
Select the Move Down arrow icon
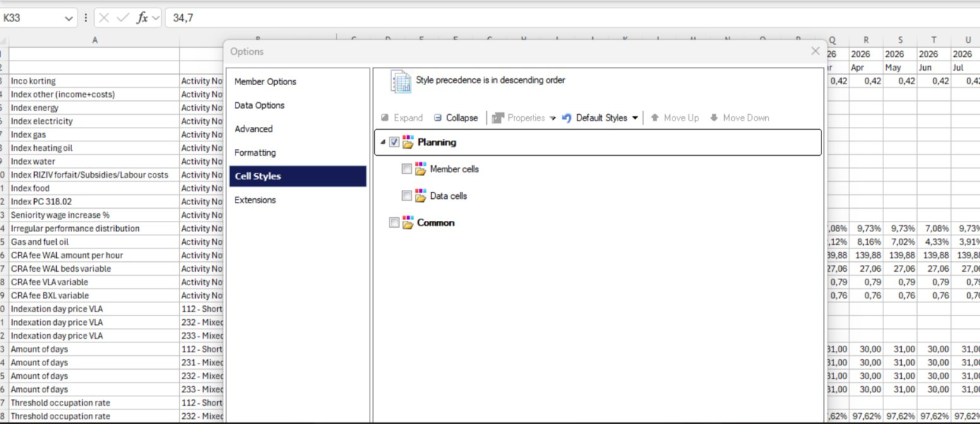[x=714, y=117]
